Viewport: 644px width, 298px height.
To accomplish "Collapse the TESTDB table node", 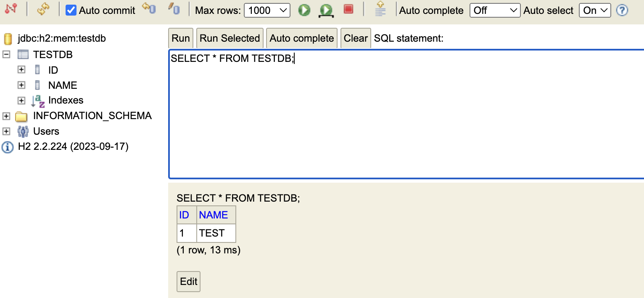I will tap(6, 54).
